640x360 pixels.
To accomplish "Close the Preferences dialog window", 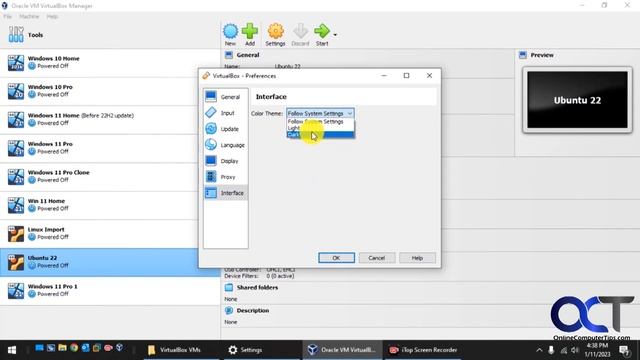I will click(429, 76).
